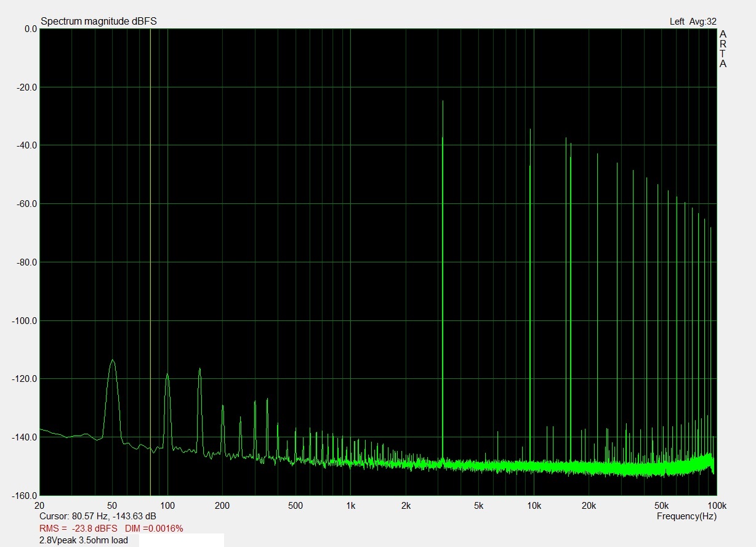Click the '10k' frequency axis label
Image resolution: width=756 pixels, height=547 pixels.
pos(534,506)
